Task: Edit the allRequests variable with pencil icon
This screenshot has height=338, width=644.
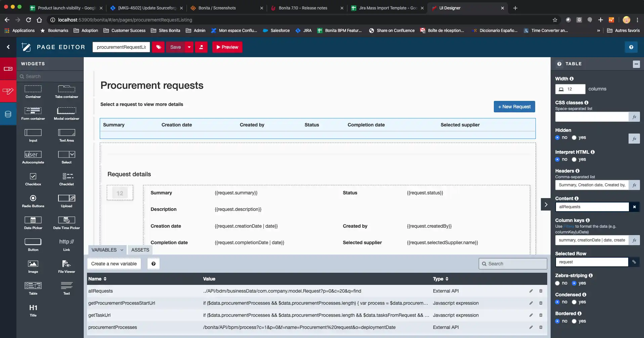Action: [x=531, y=291]
